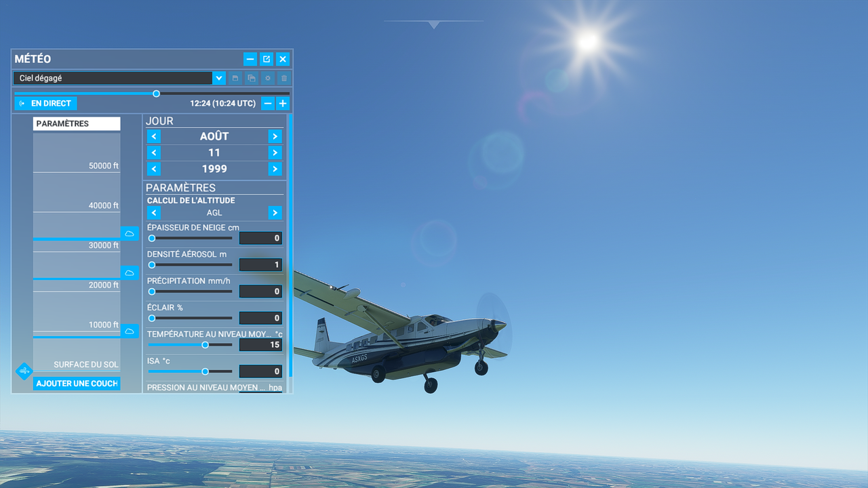Select the cloud layer icon at 10000 ft
Screen dimensions: 868x488
(130, 331)
